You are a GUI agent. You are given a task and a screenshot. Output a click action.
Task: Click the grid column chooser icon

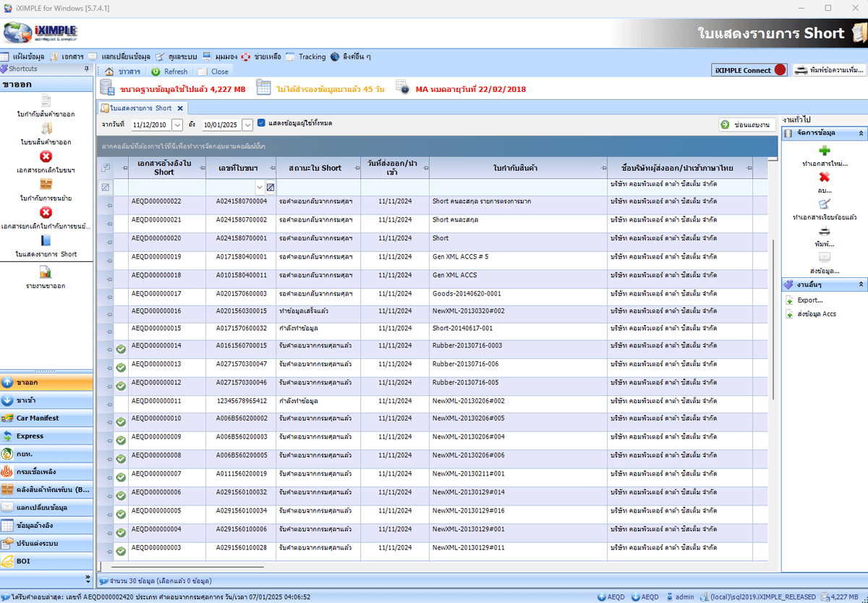[x=106, y=168]
